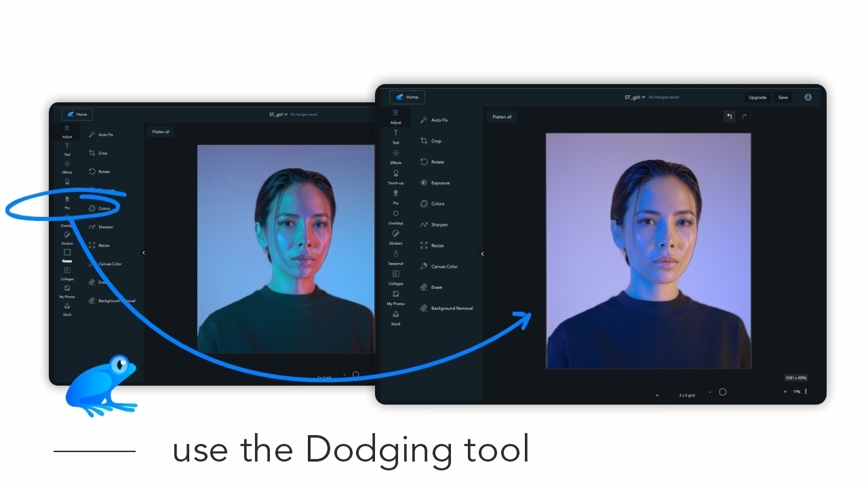Viewport: 868px width, 488px height.
Task: Open ST_girl file name dropdown, right window
Action: (634, 97)
